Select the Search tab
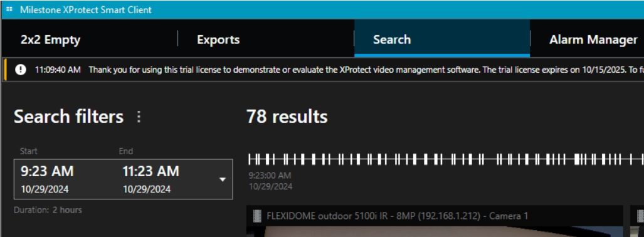This screenshot has height=237, width=644. tap(392, 40)
